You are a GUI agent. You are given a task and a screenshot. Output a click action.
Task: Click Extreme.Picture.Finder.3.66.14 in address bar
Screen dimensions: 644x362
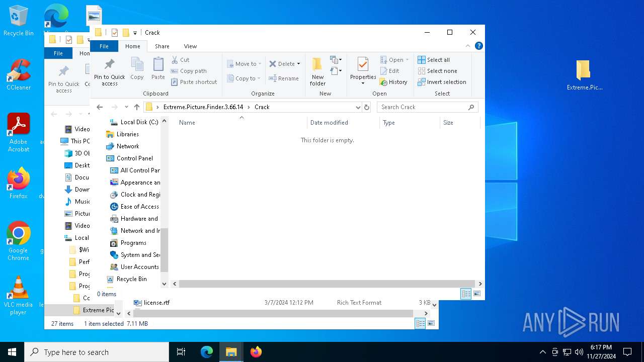[203, 107]
